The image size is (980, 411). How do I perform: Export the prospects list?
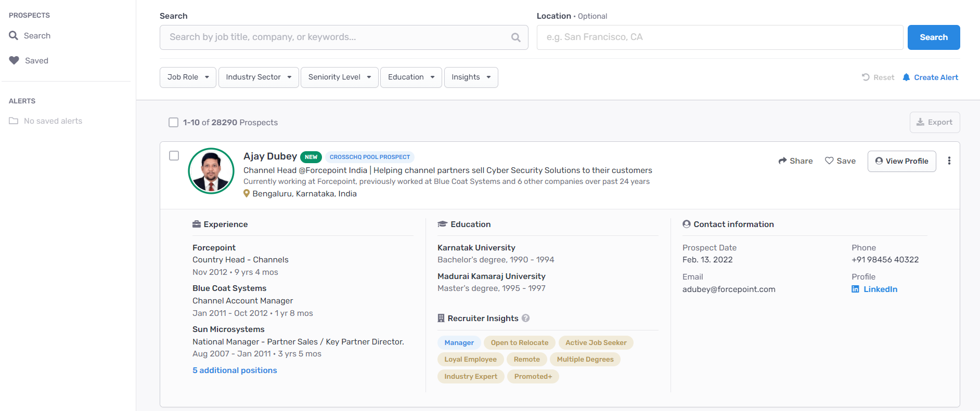point(935,122)
